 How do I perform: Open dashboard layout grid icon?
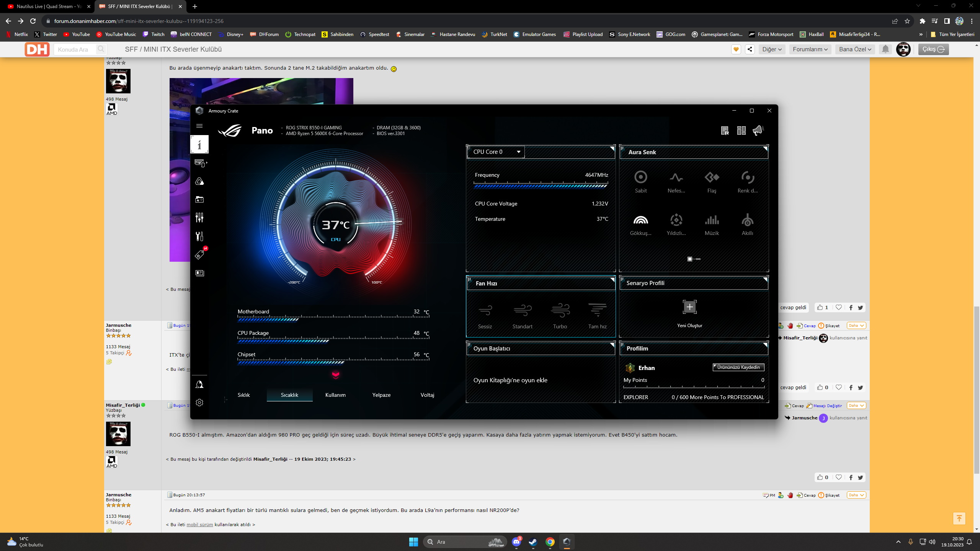tap(742, 130)
